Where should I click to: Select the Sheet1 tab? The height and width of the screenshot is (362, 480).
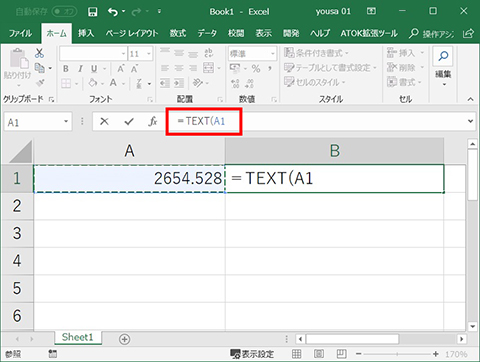78,337
